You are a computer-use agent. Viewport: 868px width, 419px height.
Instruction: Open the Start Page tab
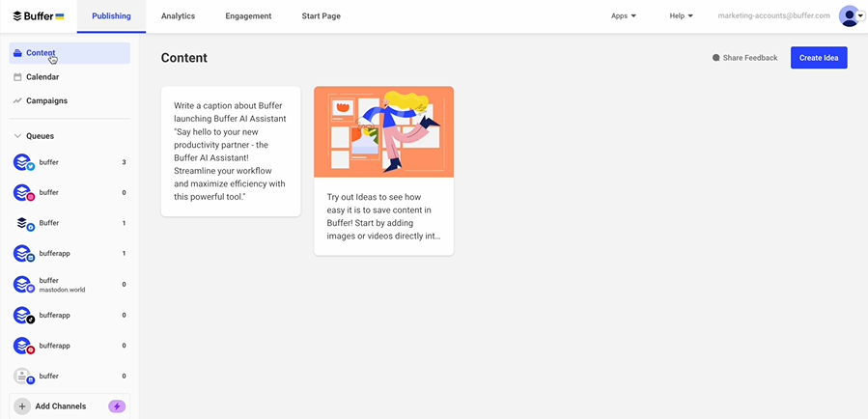[321, 16]
